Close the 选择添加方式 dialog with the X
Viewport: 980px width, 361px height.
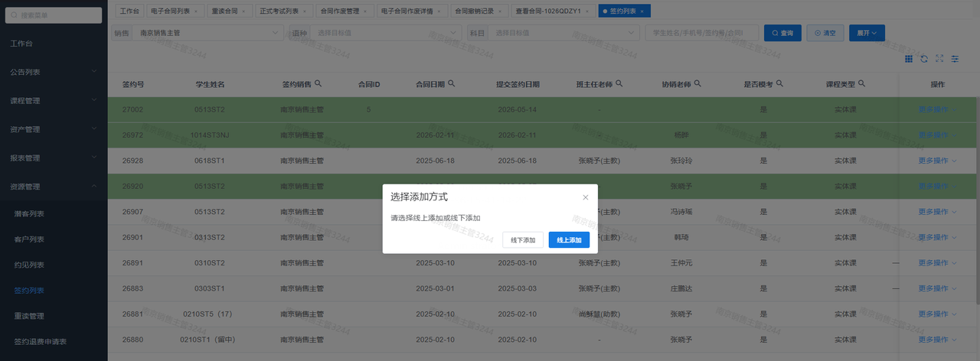point(586,197)
